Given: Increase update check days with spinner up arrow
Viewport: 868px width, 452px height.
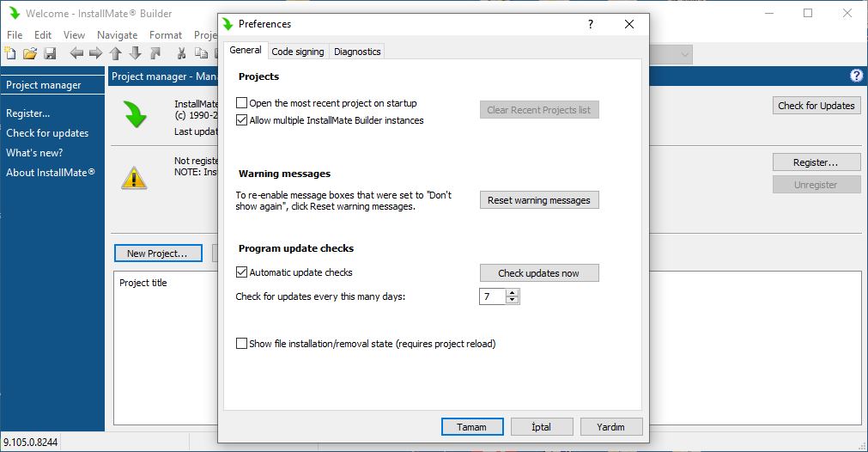Looking at the screenshot, I should tap(513, 293).
